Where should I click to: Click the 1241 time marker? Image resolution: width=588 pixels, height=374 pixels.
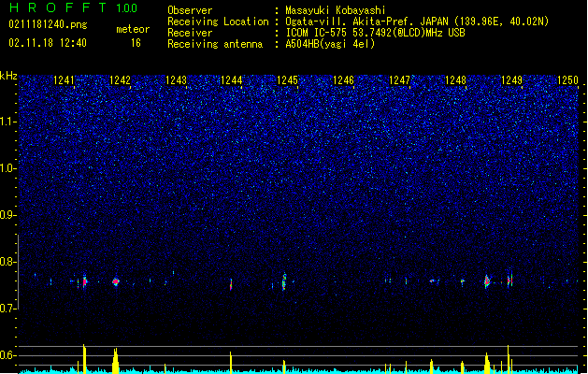[x=65, y=79]
